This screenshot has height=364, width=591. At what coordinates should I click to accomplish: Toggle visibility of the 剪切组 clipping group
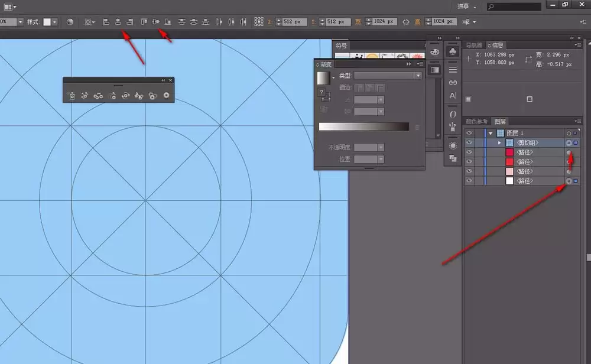469,142
